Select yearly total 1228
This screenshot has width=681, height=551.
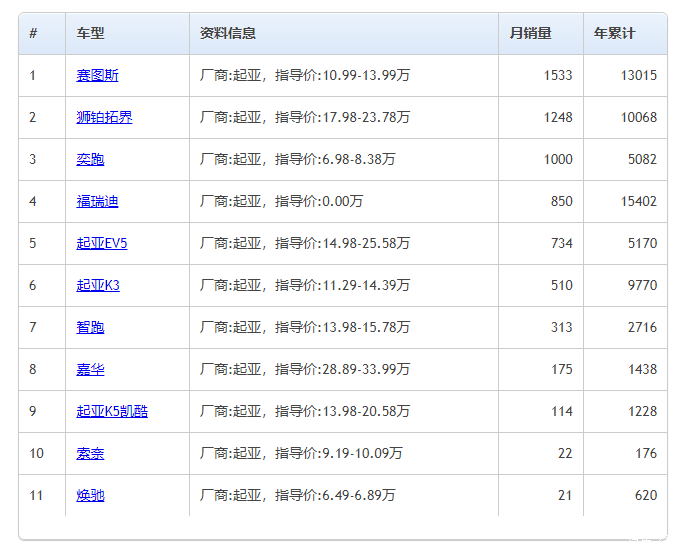click(x=642, y=411)
